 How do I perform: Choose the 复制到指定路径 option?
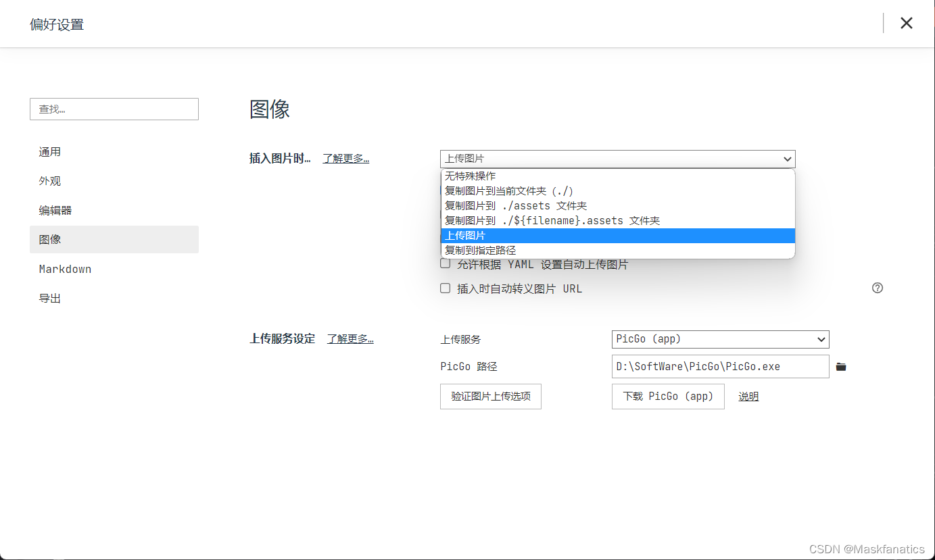[x=618, y=250]
